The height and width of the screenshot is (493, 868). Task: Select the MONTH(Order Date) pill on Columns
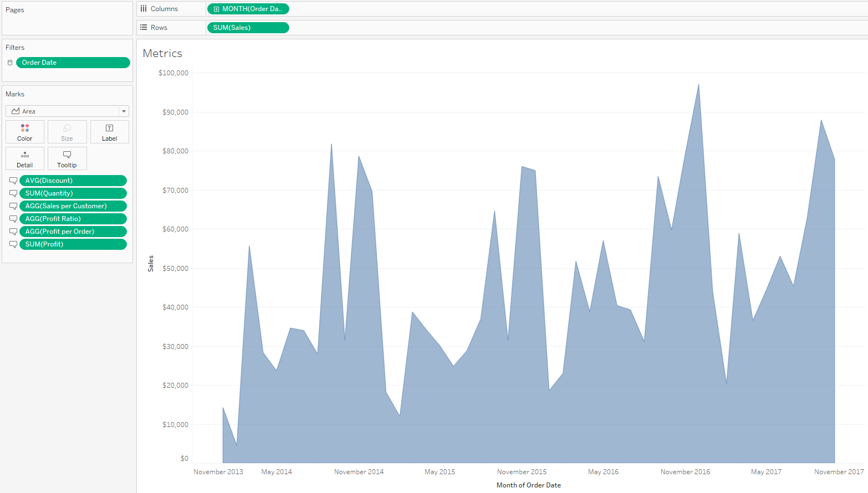pyautogui.click(x=248, y=9)
